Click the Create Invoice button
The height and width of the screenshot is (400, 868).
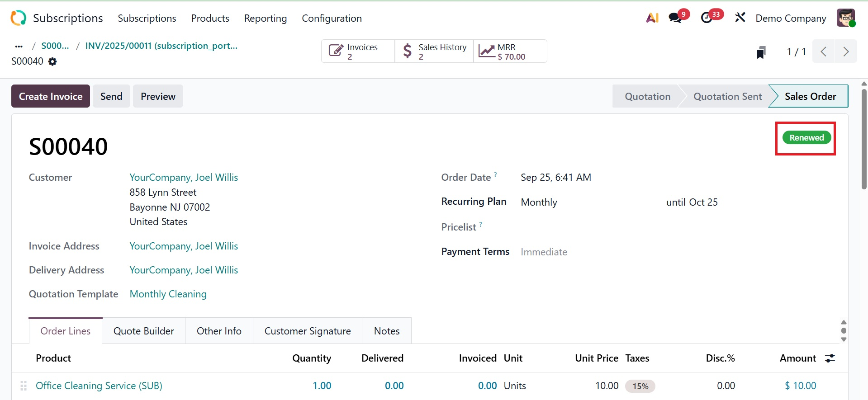[x=51, y=96]
